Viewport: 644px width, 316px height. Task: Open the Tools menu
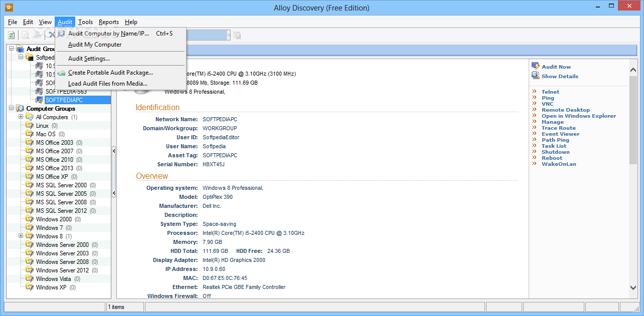coord(85,22)
